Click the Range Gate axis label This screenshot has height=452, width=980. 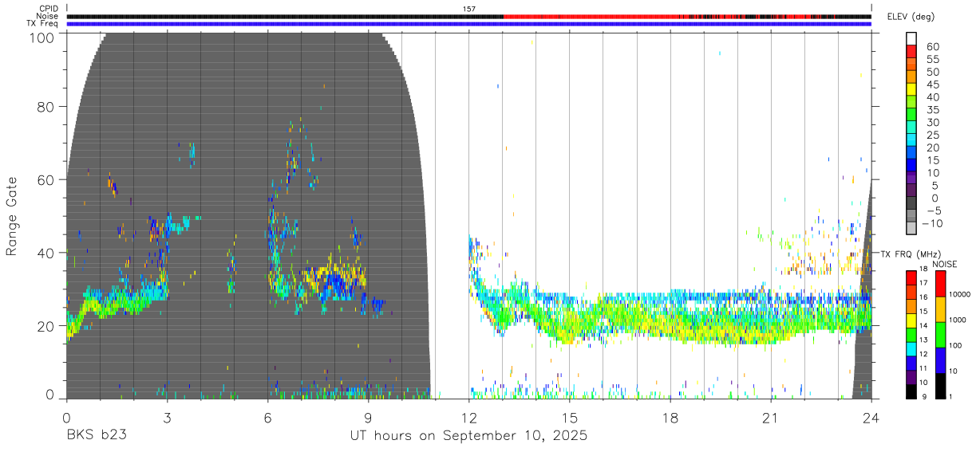12,217
